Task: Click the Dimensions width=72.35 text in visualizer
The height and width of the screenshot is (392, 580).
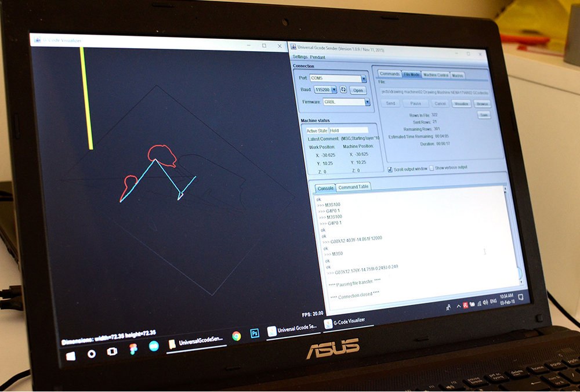Action: tap(108, 337)
